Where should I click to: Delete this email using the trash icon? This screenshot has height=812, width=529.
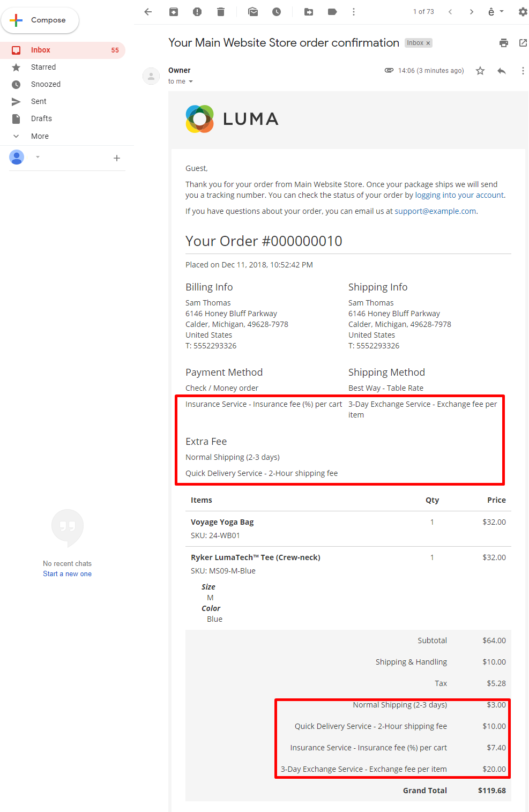221,12
